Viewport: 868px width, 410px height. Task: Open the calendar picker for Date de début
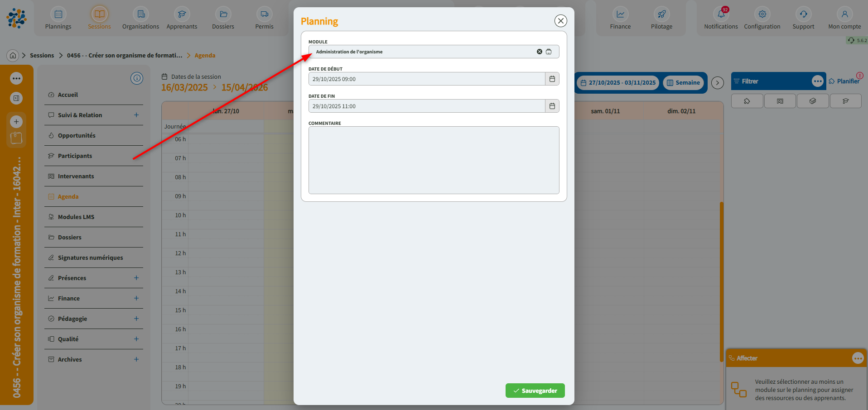point(552,79)
